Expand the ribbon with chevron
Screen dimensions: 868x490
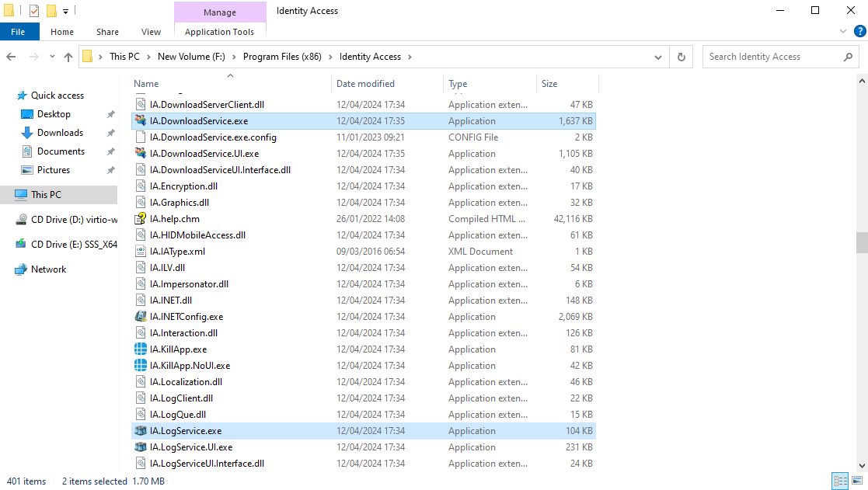(843, 32)
